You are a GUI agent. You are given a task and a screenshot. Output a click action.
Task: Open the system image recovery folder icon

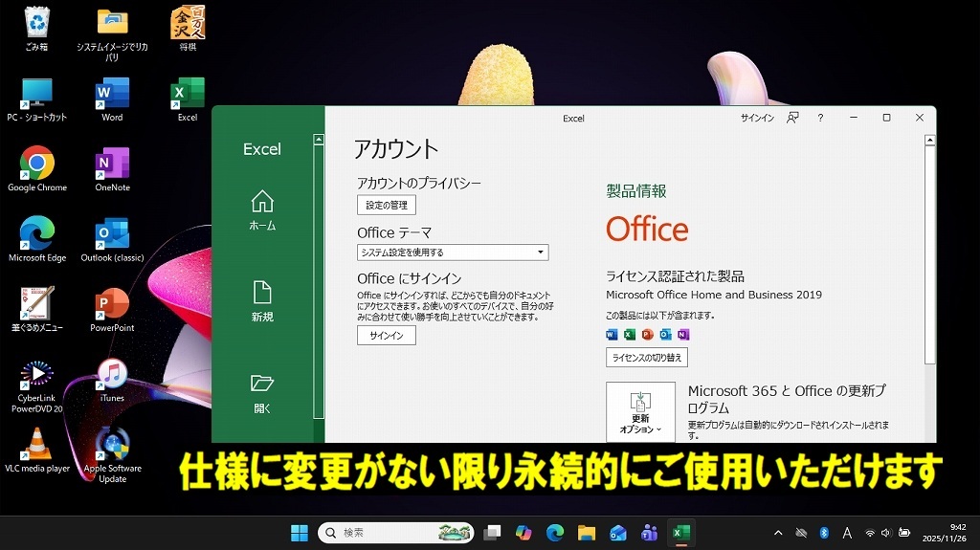coord(113,33)
